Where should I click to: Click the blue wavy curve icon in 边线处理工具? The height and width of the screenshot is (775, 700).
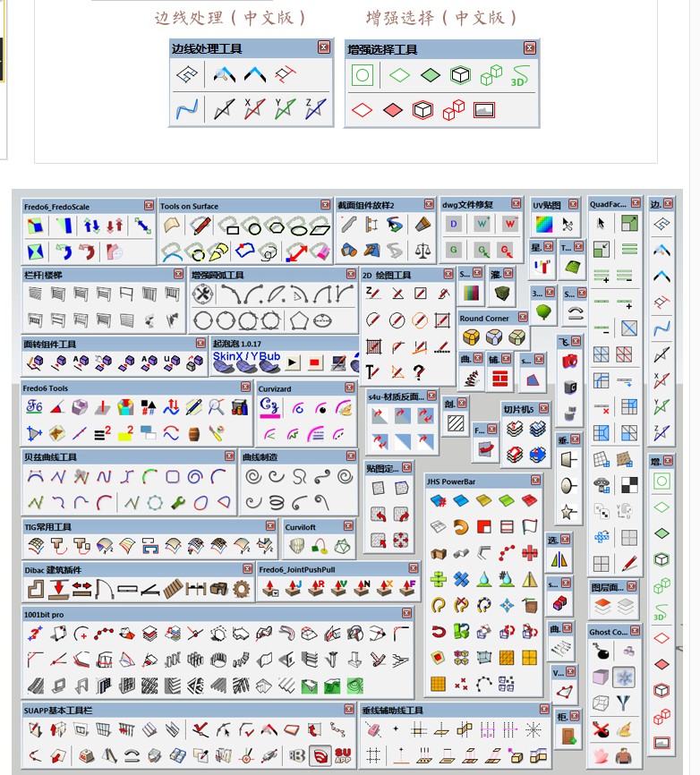(x=187, y=109)
